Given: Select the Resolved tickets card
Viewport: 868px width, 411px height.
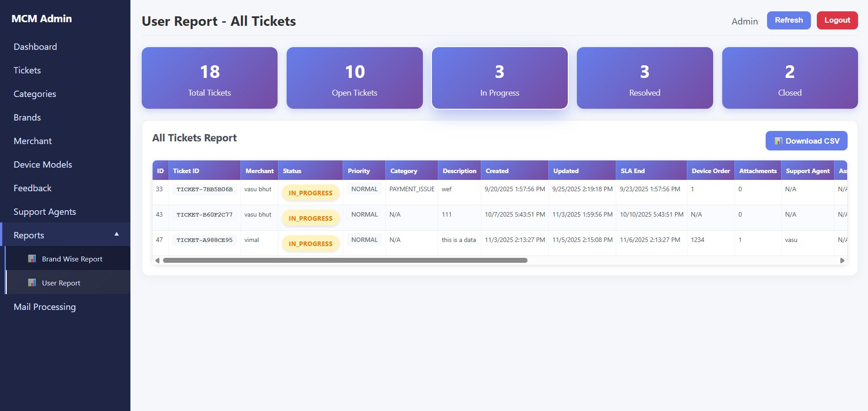Looking at the screenshot, I should (x=644, y=78).
